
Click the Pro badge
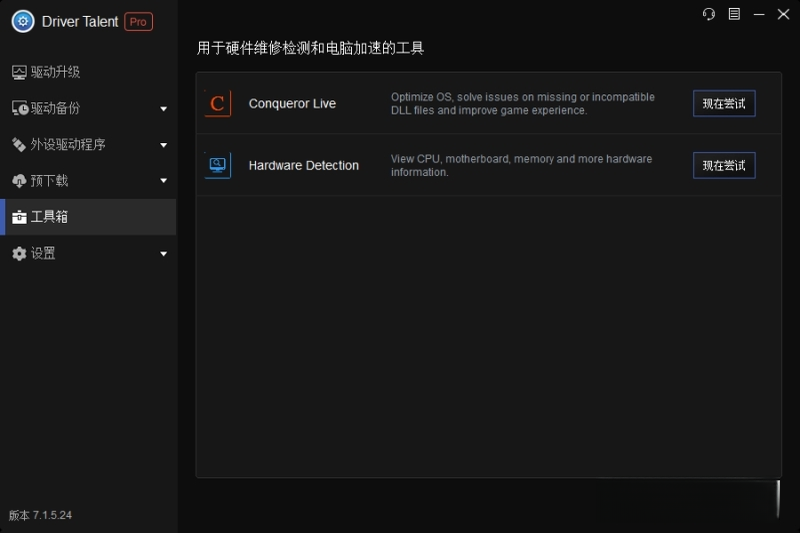138,22
